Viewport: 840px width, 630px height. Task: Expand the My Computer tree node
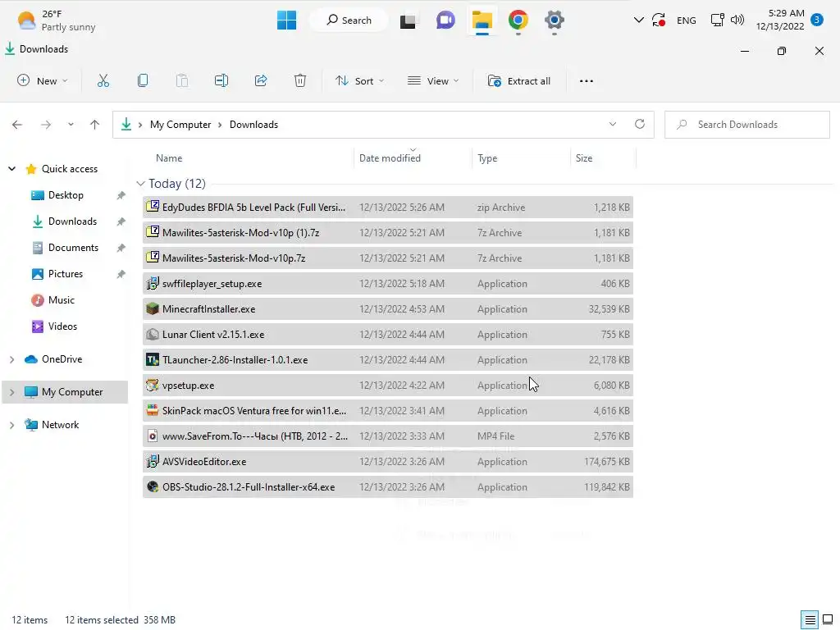click(11, 392)
